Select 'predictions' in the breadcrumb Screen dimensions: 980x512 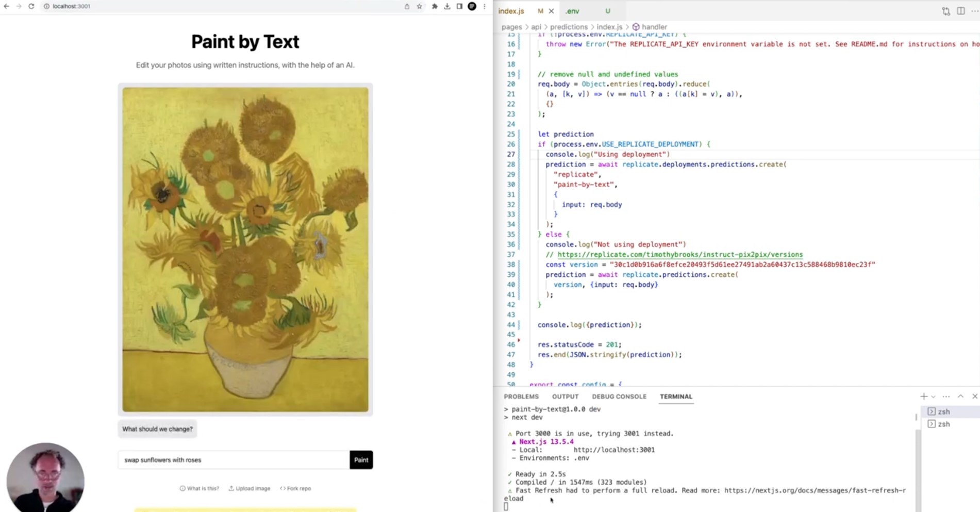569,27
